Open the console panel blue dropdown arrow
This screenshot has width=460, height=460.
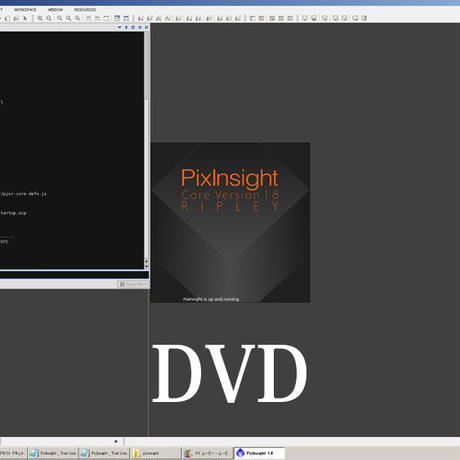pyautogui.click(x=119, y=27)
